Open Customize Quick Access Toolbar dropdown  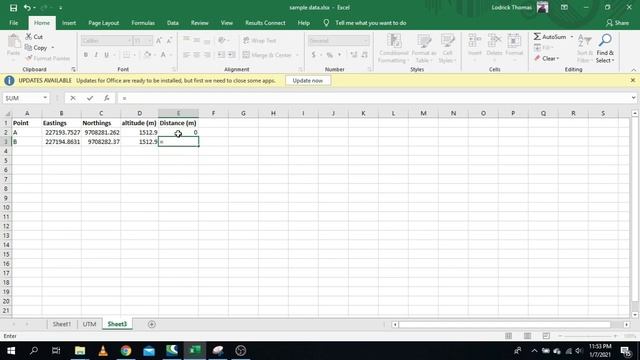pos(60,8)
